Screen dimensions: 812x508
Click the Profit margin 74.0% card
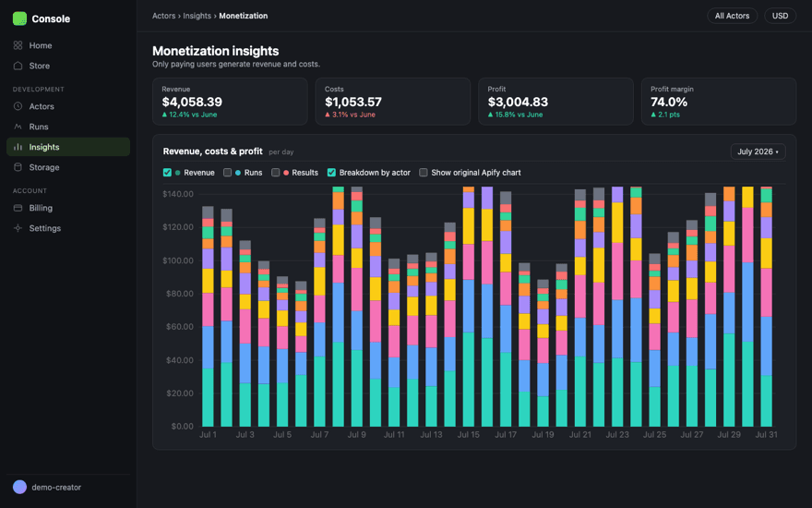719,102
